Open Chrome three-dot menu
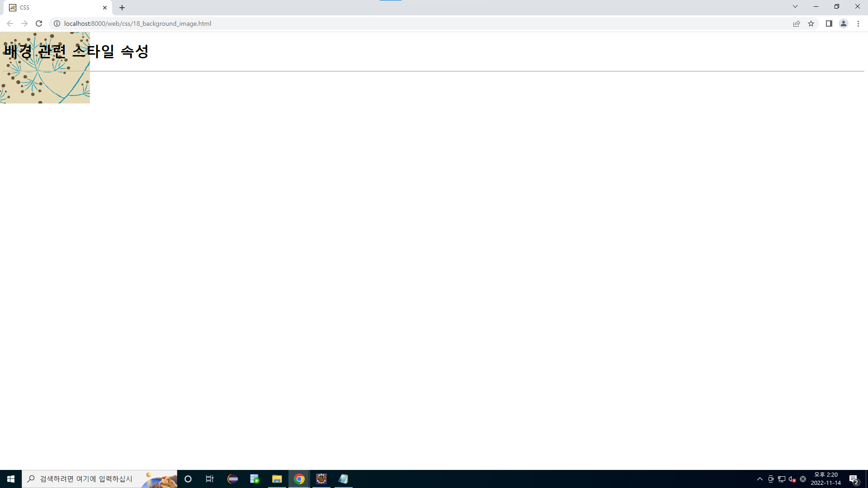 tap(858, 23)
